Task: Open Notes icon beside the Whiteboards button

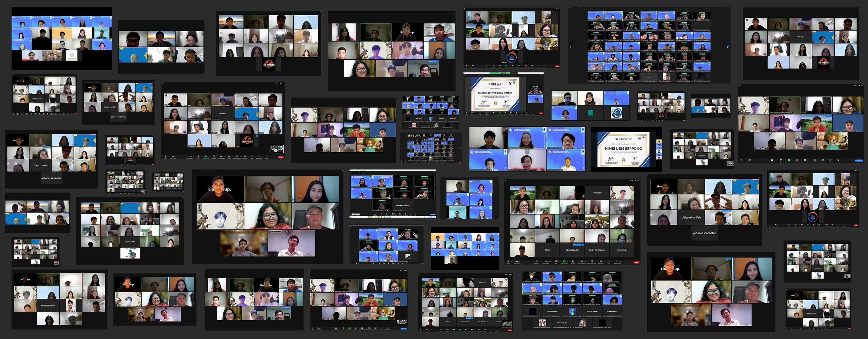Action: 267,157
